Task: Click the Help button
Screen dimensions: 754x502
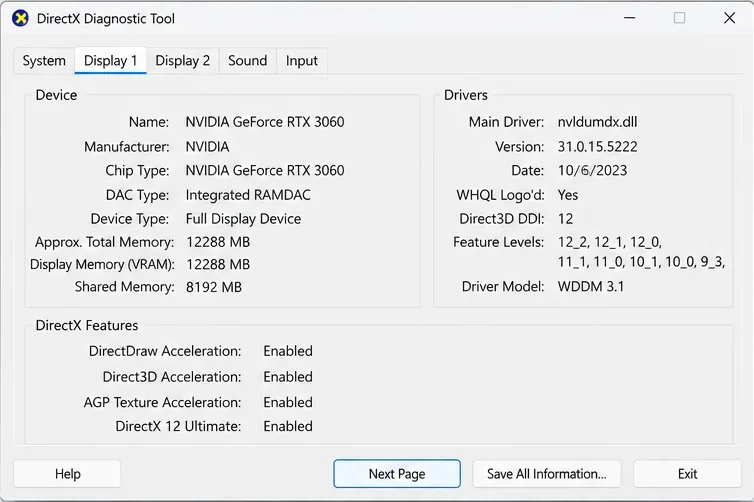Action: [x=67, y=474]
